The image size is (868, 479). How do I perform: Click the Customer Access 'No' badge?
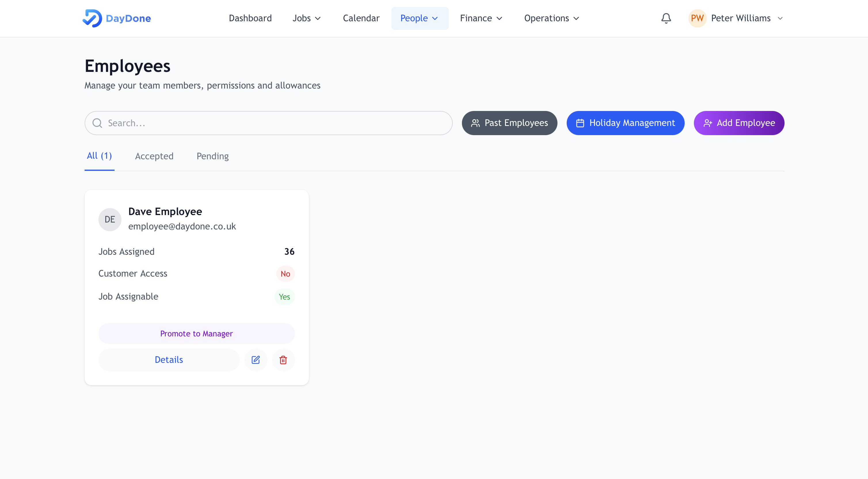tap(285, 274)
